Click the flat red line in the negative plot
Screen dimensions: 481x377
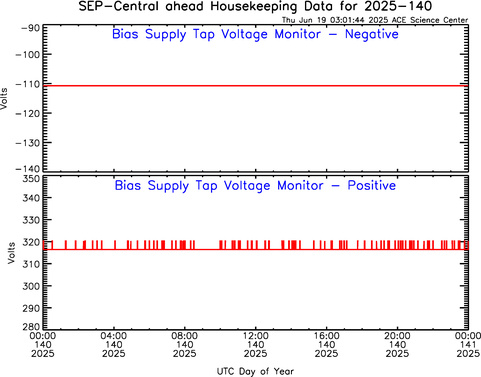point(255,86)
